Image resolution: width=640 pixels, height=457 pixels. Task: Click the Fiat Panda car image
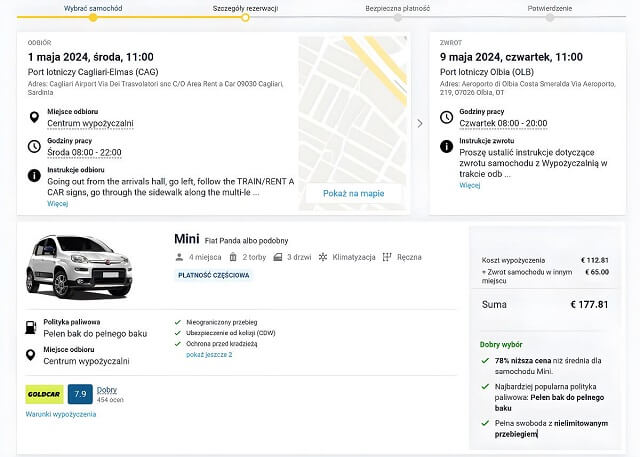point(78,265)
